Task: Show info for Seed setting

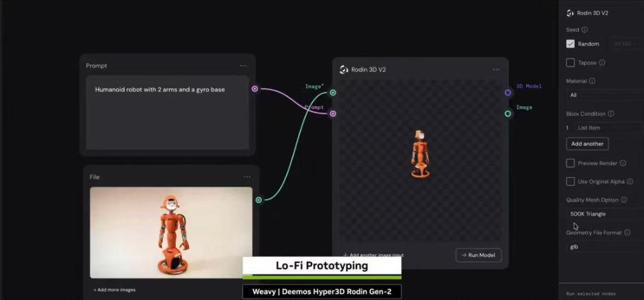Action: [x=585, y=30]
